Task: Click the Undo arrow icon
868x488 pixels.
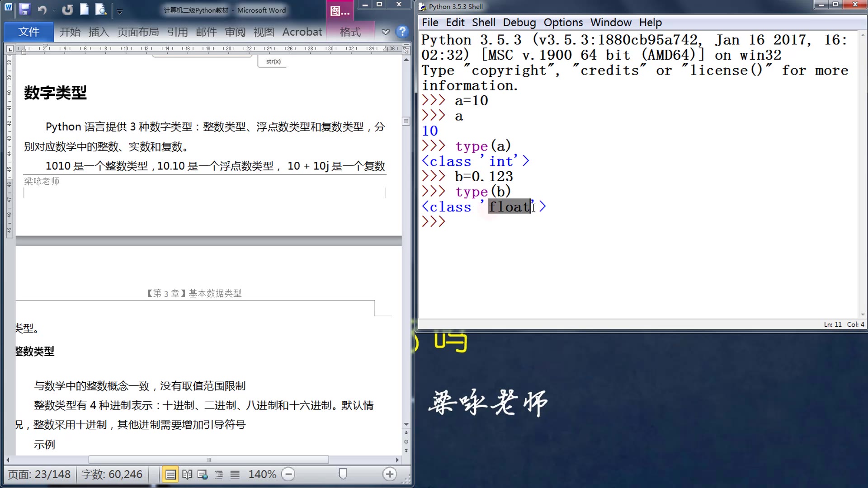Action: [42, 9]
